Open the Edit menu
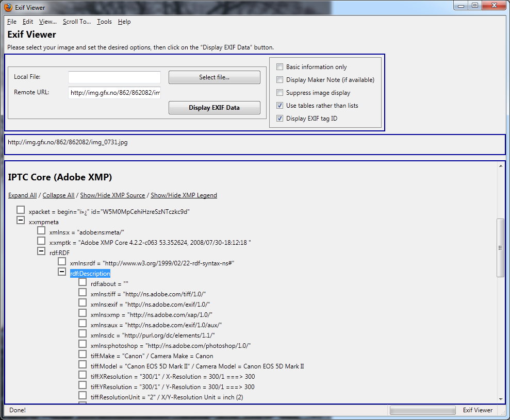 [28, 22]
